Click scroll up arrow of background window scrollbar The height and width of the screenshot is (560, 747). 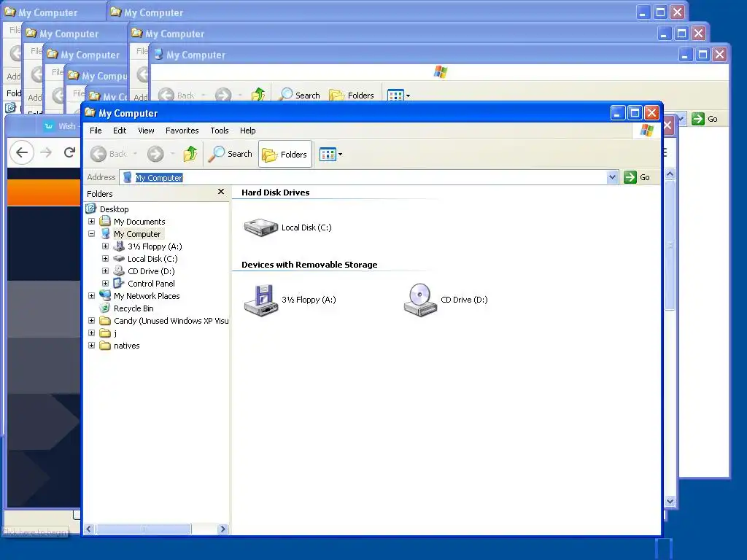point(670,174)
